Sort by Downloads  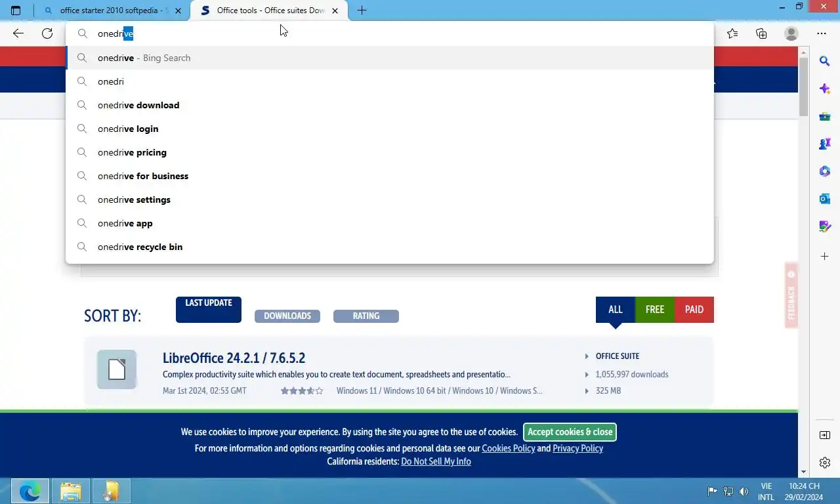pos(287,316)
